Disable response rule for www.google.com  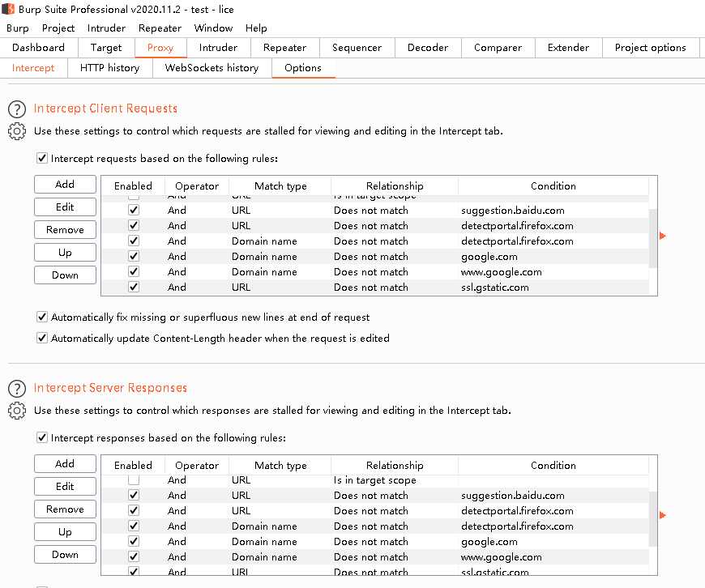(134, 556)
